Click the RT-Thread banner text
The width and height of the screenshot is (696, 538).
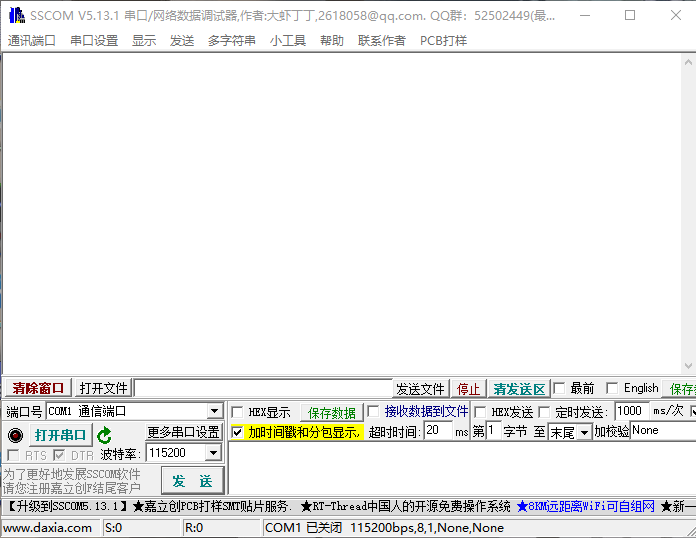405,506
